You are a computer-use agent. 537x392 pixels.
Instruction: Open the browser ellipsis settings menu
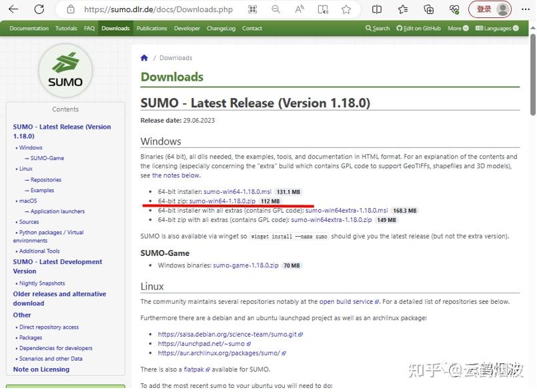tap(527, 9)
